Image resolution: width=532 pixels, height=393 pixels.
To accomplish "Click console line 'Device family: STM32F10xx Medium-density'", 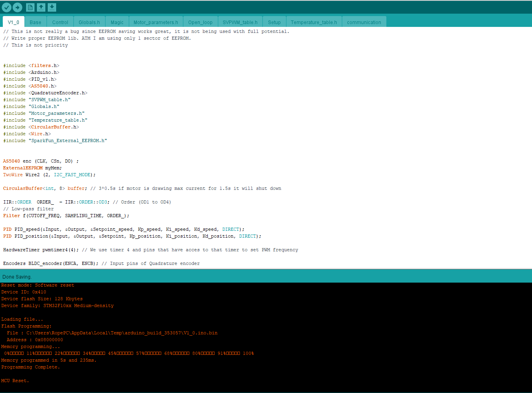I will (x=57, y=305).
